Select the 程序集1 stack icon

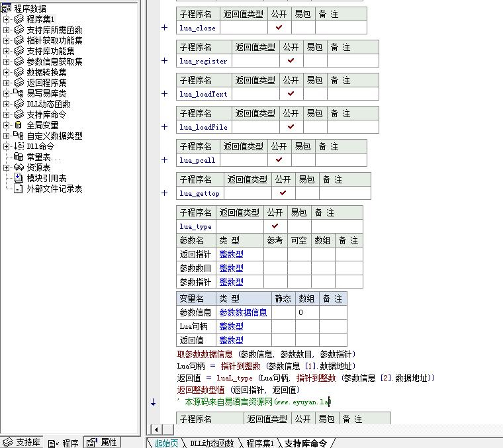19,19
